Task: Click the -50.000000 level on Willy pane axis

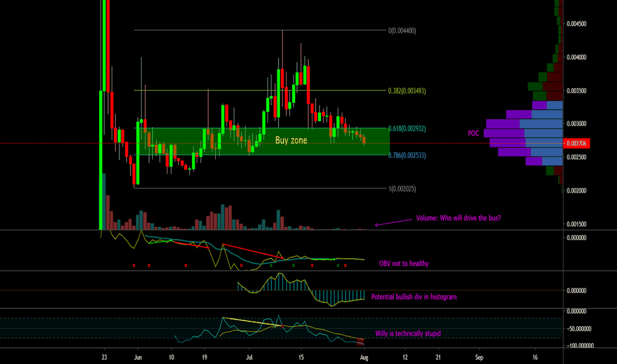Action: (578, 329)
